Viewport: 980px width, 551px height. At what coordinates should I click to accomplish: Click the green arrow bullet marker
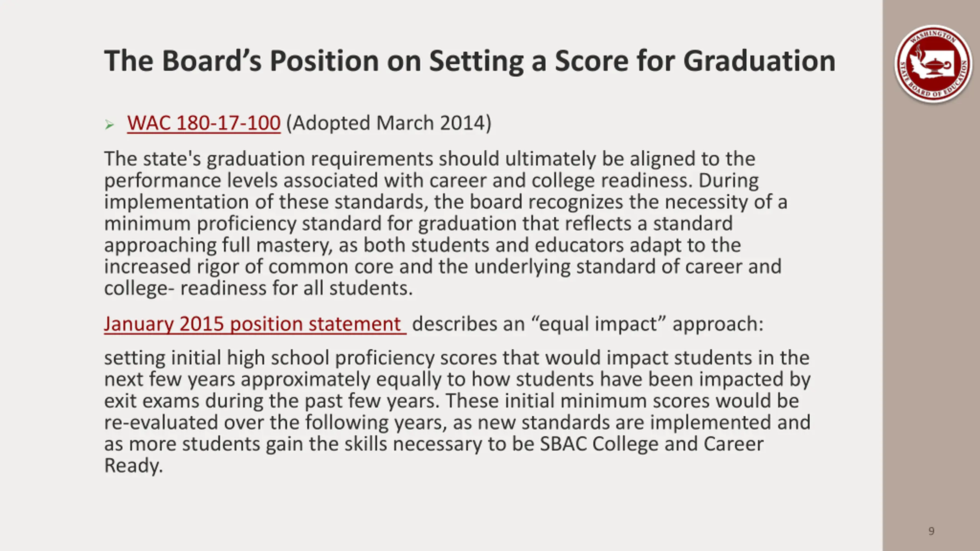coord(109,125)
